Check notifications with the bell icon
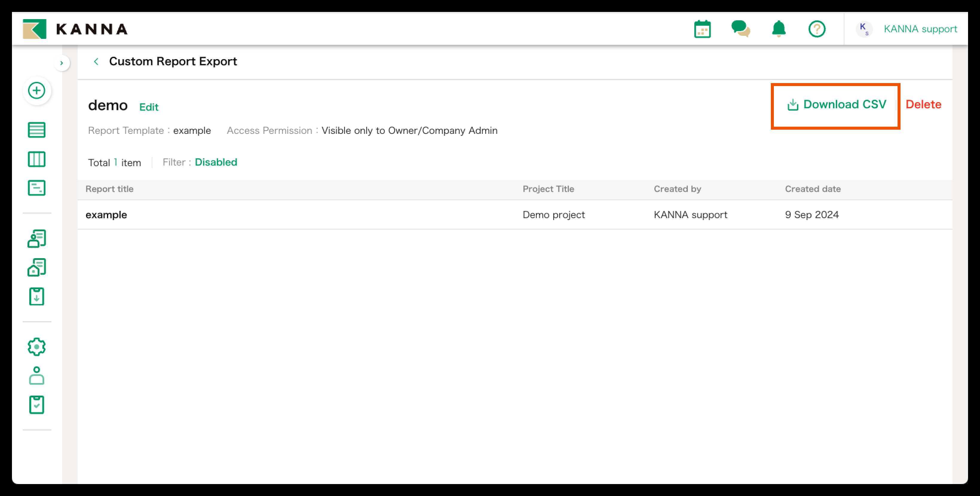 [x=778, y=28]
